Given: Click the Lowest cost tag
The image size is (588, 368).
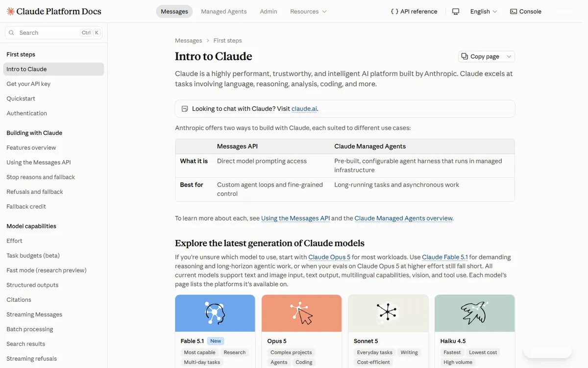Looking at the screenshot, I should [483, 352].
